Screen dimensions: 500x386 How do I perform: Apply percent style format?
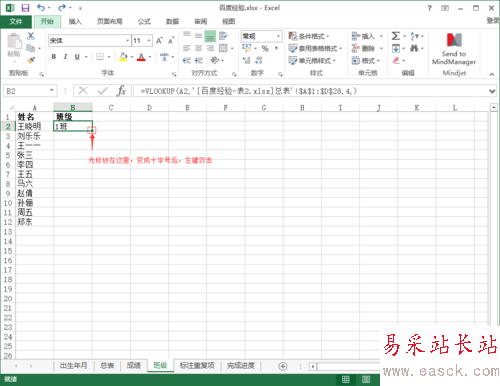(265, 49)
